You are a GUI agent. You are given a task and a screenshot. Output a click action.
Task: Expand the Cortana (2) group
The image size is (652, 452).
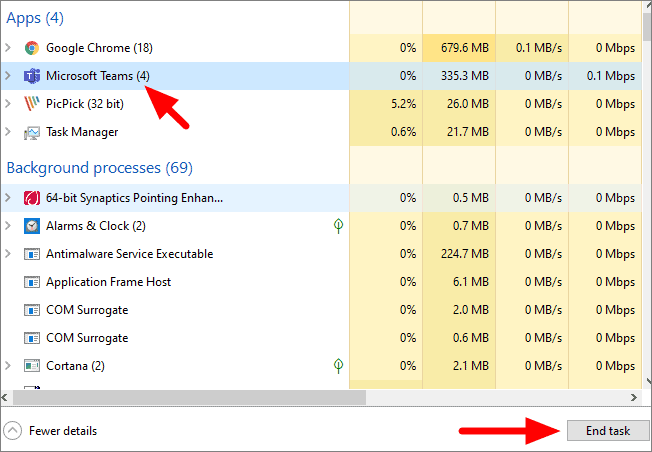(x=7, y=366)
